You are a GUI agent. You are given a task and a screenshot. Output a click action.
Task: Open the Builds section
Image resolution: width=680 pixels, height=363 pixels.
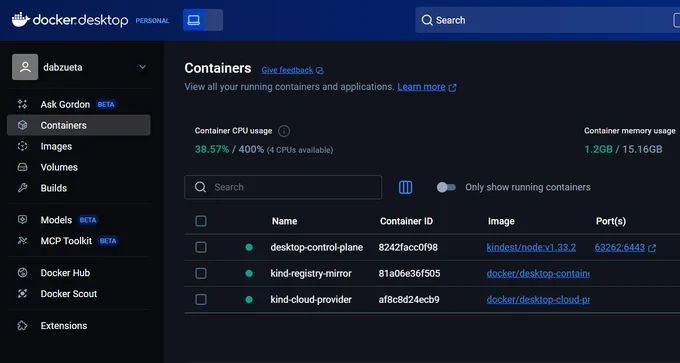click(x=79, y=188)
